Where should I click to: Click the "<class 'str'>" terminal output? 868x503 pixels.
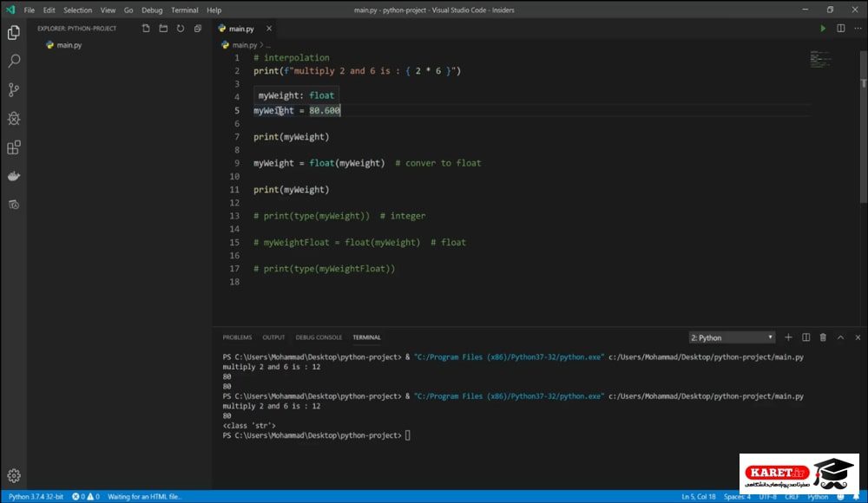coord(249,426)
